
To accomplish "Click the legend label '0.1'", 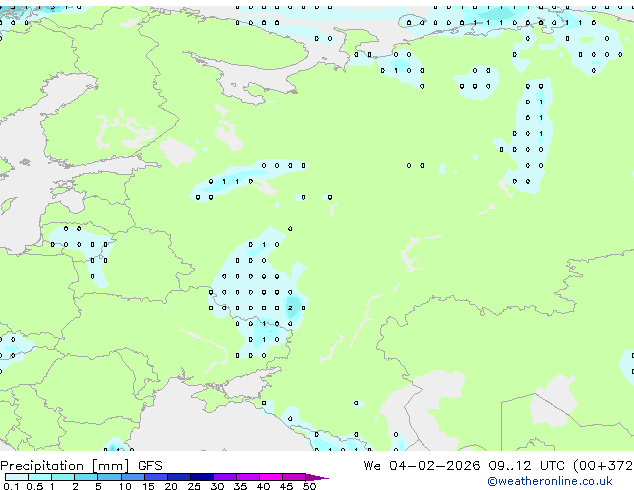I will [11, 486].
